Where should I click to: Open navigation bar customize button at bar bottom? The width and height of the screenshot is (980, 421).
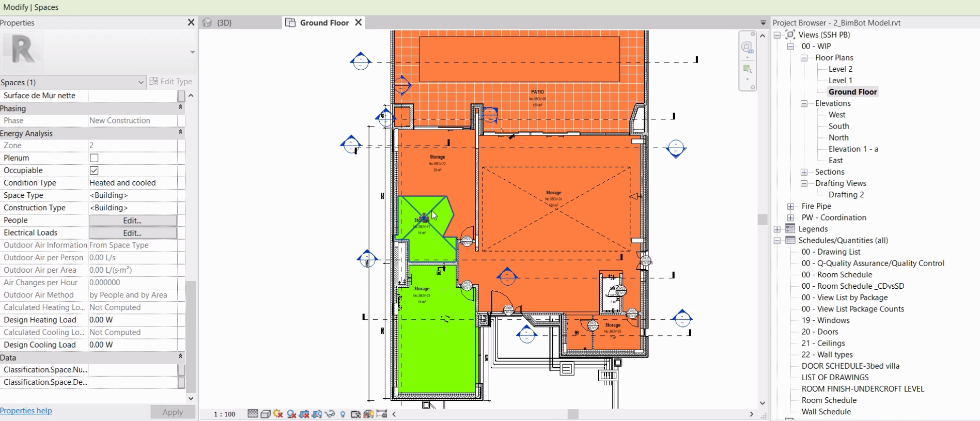pyautogui.click(x=753, y=87)
